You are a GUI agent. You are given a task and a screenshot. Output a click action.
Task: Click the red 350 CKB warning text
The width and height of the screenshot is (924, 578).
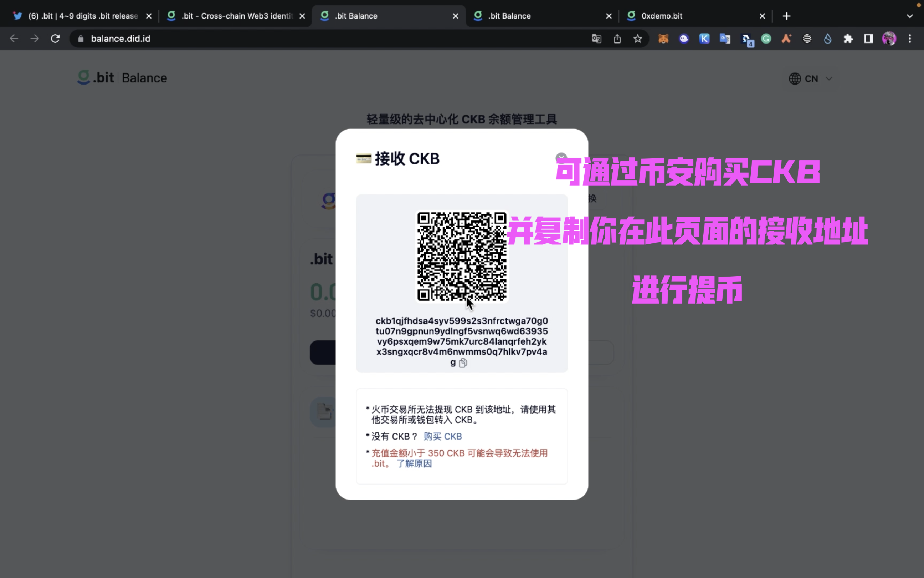[x=460, y=458]
